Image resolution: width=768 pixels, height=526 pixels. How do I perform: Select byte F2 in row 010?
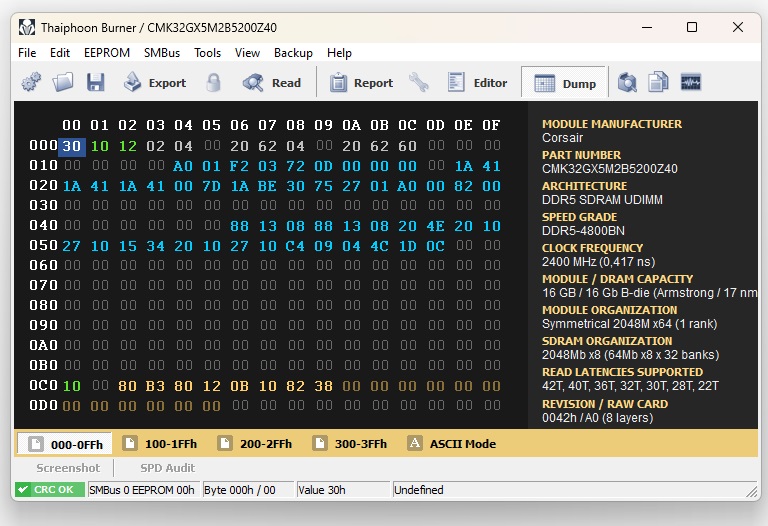[240, 167]
